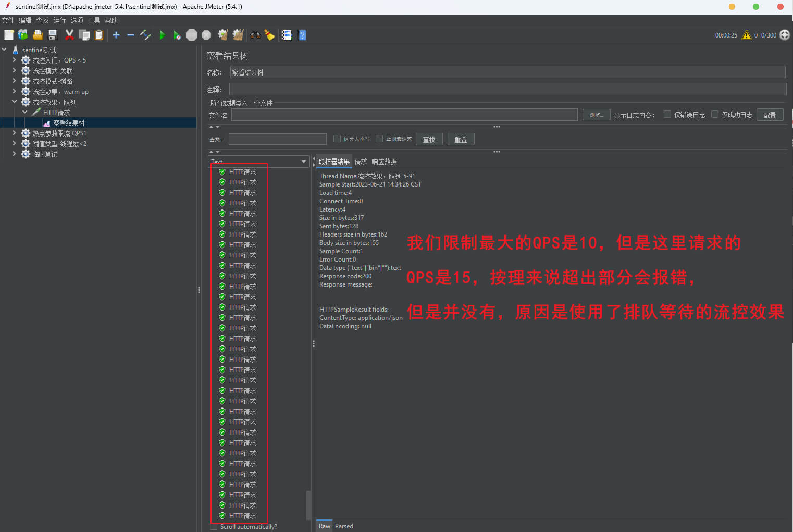The height and width of the screenshot is (532, 793).
Task: Expand the 流控效果, warm up node
Action: point(15,91)
